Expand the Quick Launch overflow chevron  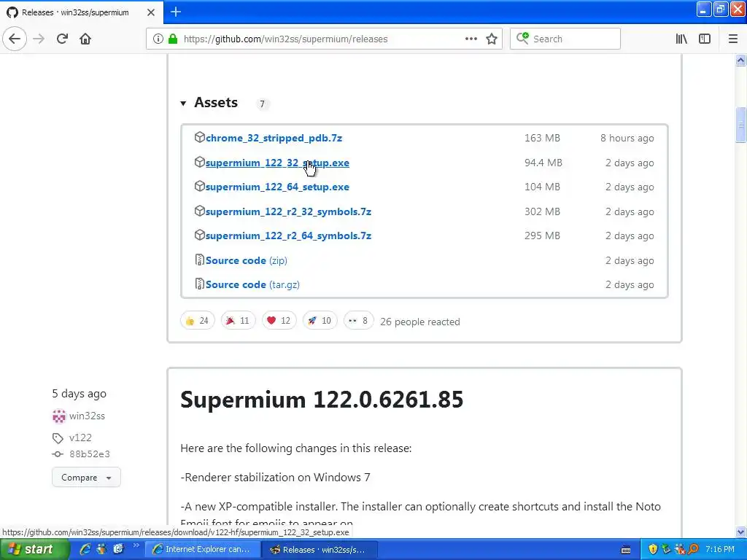click(x=136, y=545)
